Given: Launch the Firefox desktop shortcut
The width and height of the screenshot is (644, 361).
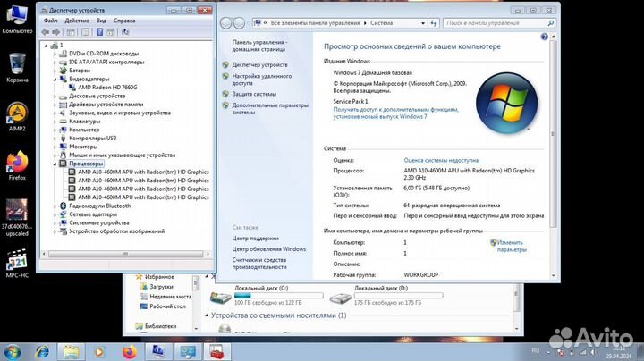Looking at the screenshot, I should pos(17,165).
